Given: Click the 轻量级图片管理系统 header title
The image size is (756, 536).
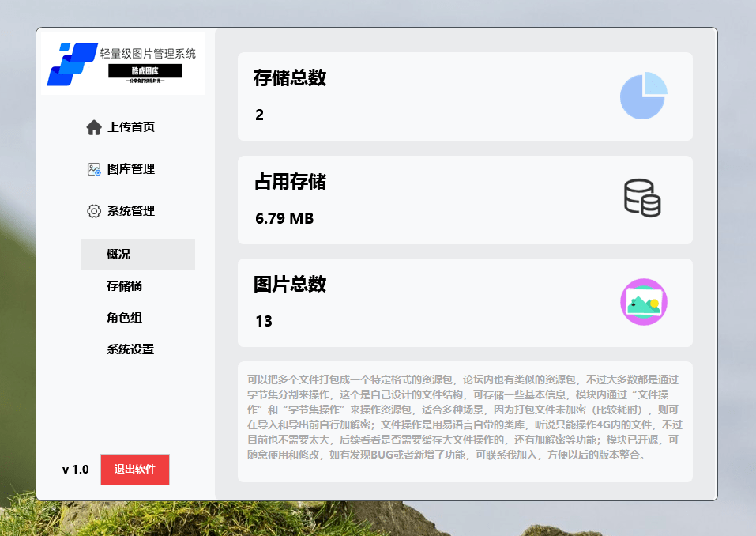Looking at the screenshot, I should pyautogui.click(x=148, y=54).
